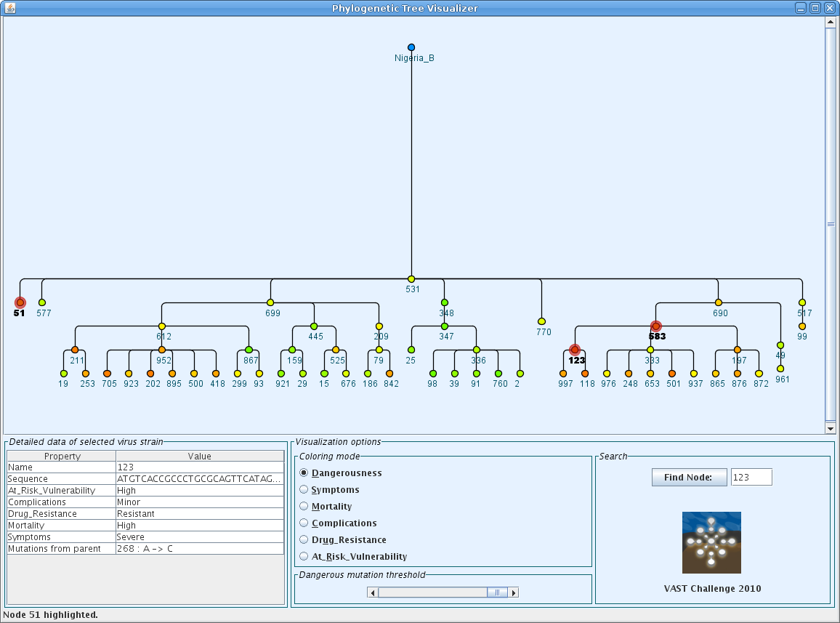Pick node 445
The image size is (840, 623).
click(314, 326)
